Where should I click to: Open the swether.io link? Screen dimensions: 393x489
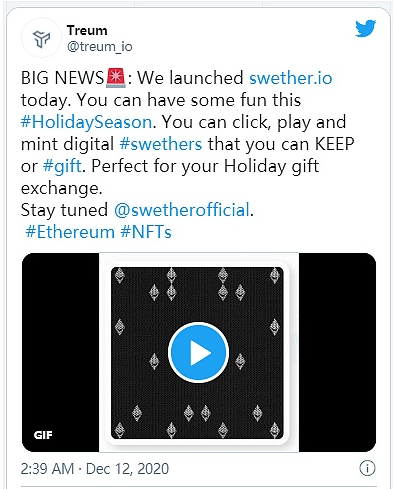pos(291,78)
